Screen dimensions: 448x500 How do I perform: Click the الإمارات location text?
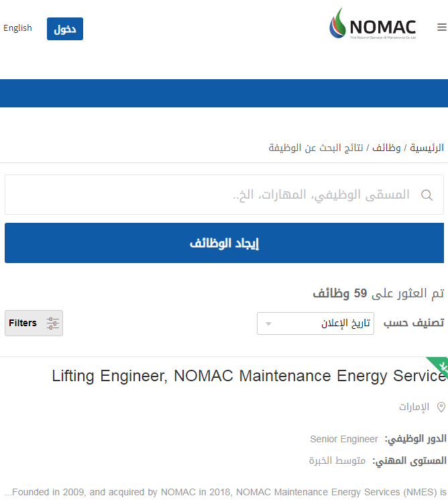coord(414,407)
